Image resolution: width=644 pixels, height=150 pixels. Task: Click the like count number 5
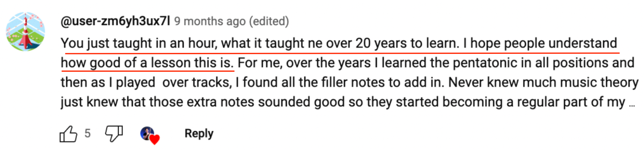coord(87,133)
